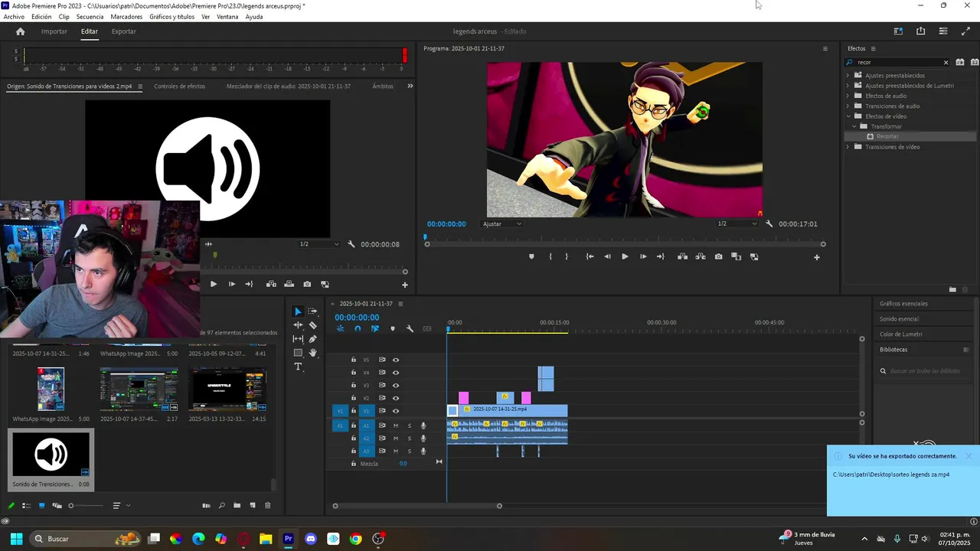Hide track V5 output eye
This screenshot has width=980, height=551.
pyautogui.click(x=396, y=360)
